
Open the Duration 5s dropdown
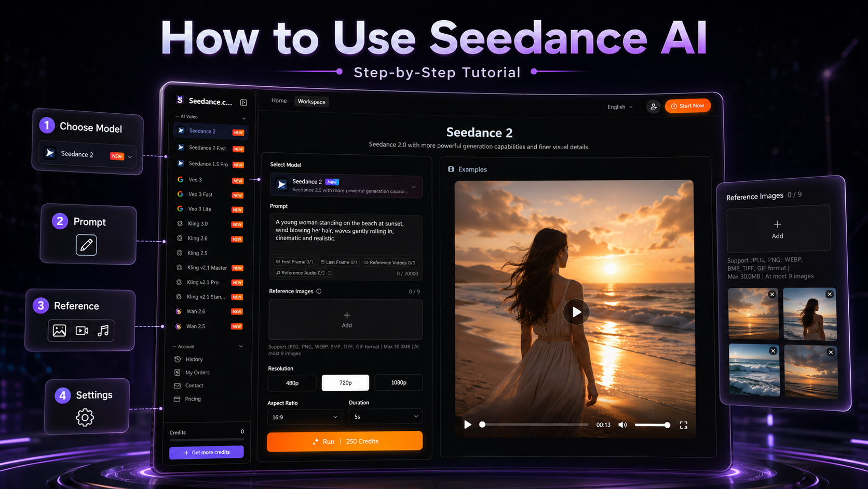pyautogui.click(x=386, y=417)
